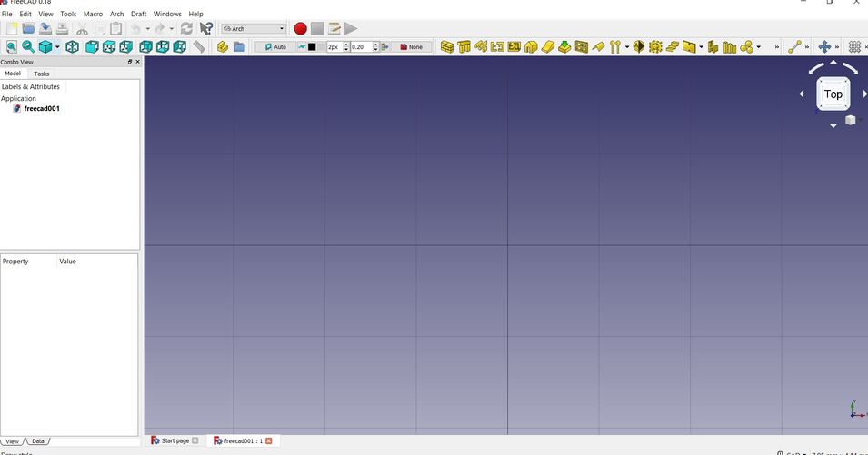Save the document with the Save icon
This screenshot has width=868, height=455.
[45, 29]
